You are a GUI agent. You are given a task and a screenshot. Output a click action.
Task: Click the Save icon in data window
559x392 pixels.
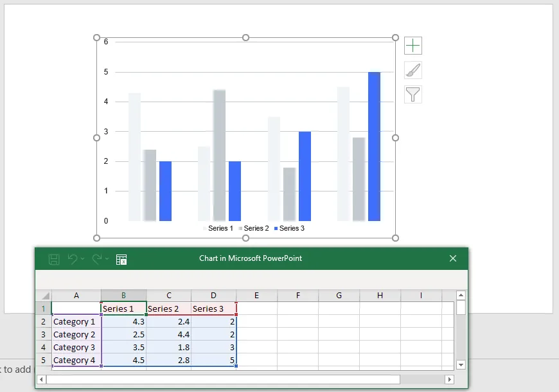tap(54, 259)
